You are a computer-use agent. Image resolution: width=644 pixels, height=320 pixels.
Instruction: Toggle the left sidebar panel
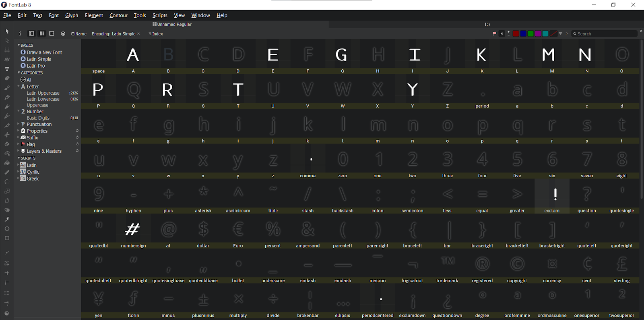31,33
